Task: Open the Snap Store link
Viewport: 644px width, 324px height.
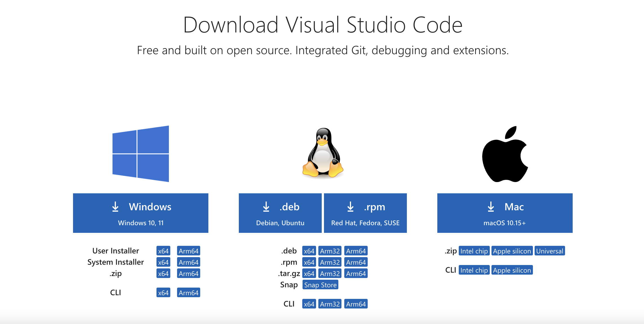Action: 320,285
